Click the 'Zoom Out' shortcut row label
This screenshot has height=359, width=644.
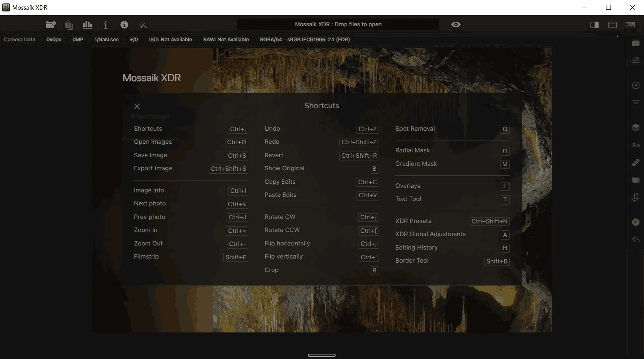point(148,243)
